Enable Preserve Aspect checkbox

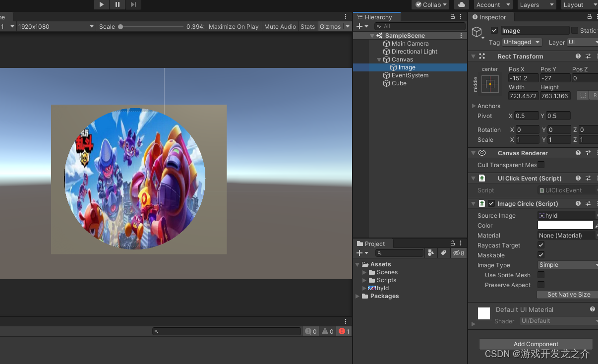point(541,285)
